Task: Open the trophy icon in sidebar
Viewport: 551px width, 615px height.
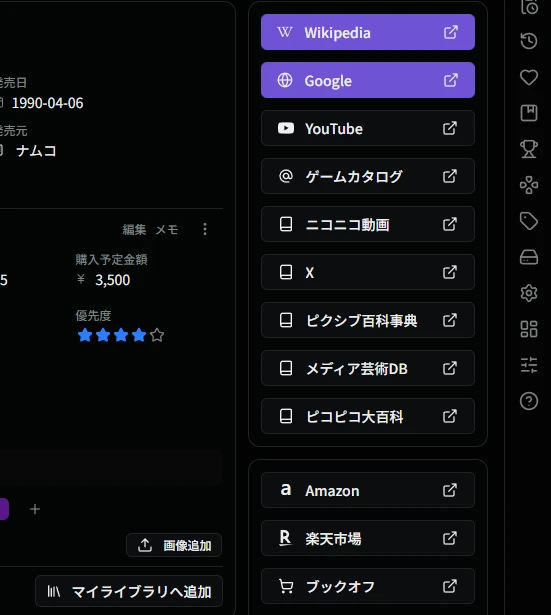Action: pyautogui.click(x=529, y=149)
